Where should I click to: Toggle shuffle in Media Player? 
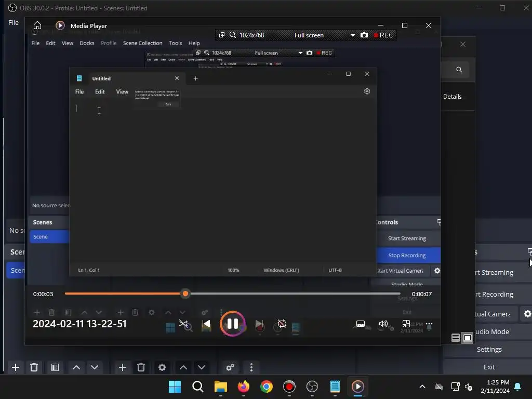[x=183, y=324]
